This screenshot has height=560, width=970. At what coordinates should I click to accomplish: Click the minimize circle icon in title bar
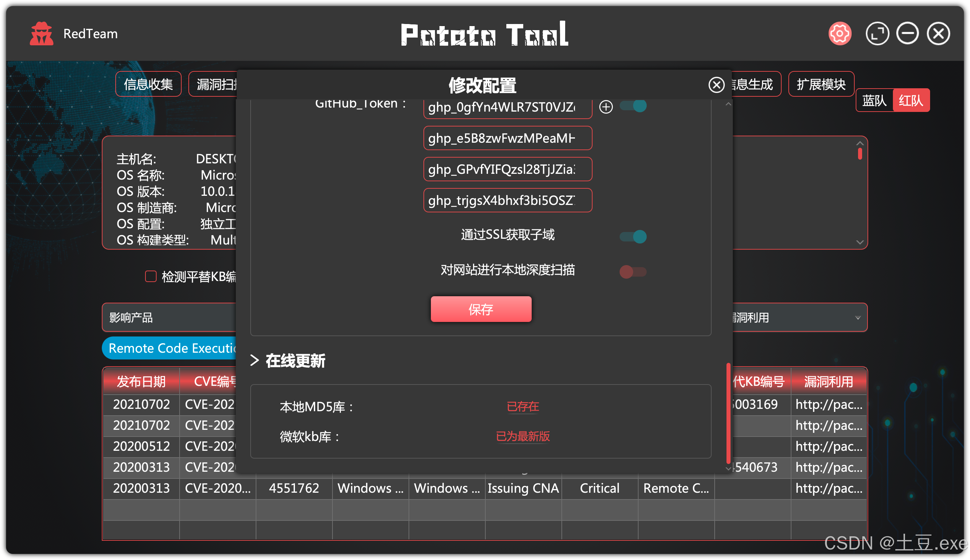907,34
